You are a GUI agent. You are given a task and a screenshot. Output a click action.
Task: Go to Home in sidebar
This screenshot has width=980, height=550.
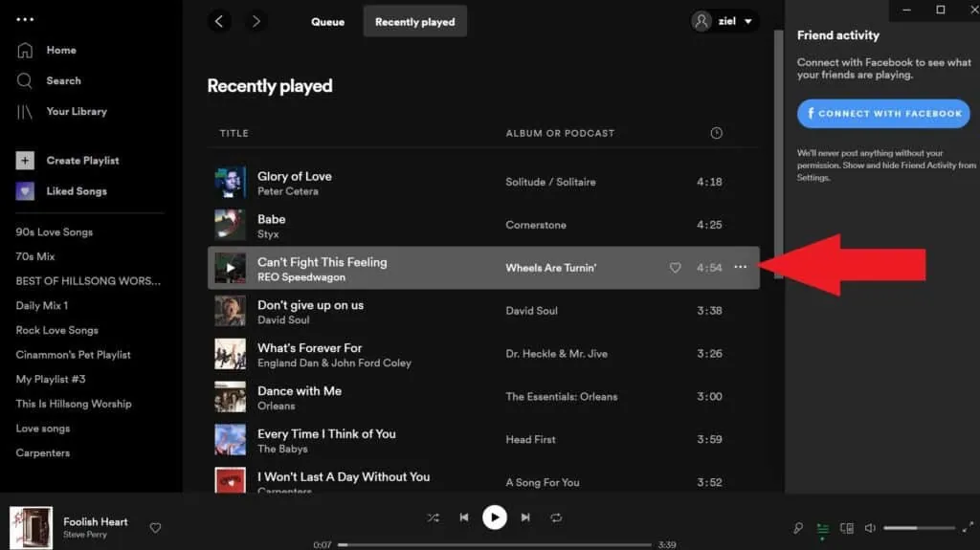61,50
